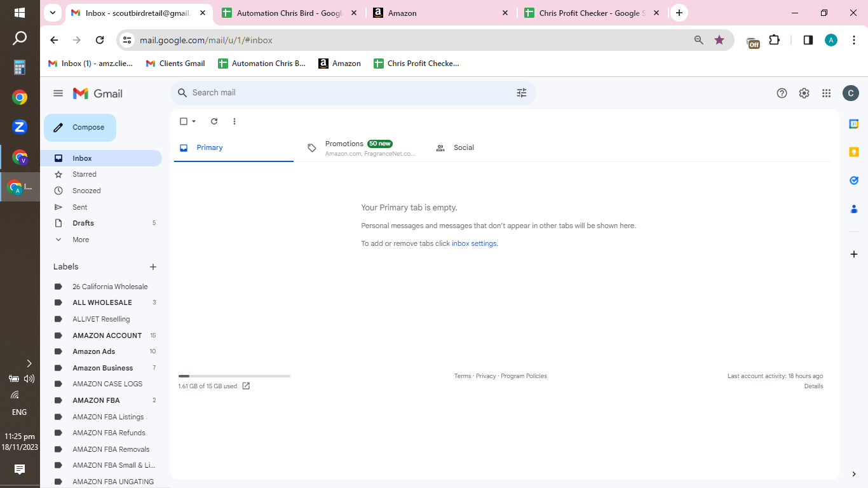This screenshot has width=868, height=488.
Task: Tick the select all checkbox
Action: (184, 121)
